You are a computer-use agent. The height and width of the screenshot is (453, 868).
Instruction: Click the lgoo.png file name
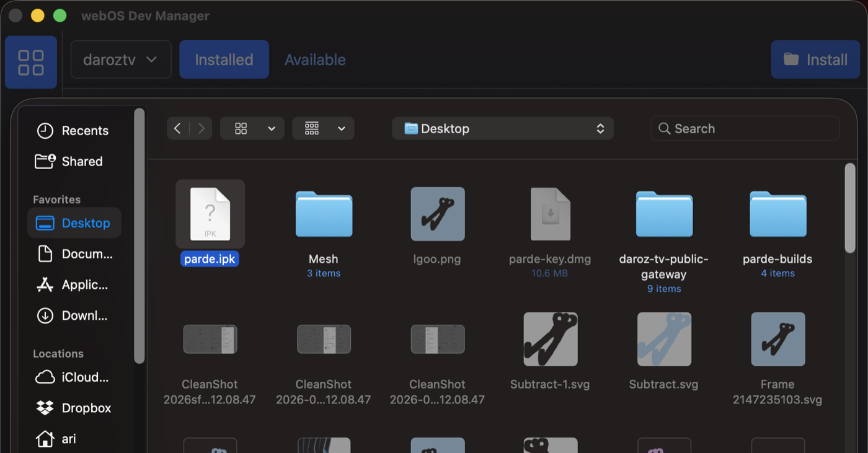coord(437,259)
